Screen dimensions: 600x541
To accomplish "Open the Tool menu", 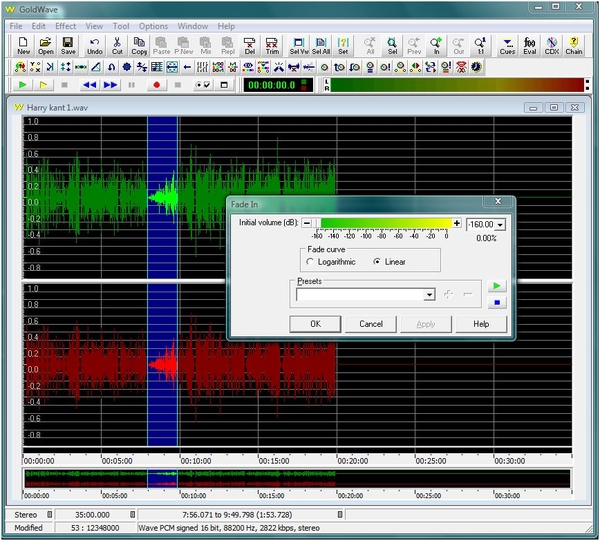I will pos(121,26).
